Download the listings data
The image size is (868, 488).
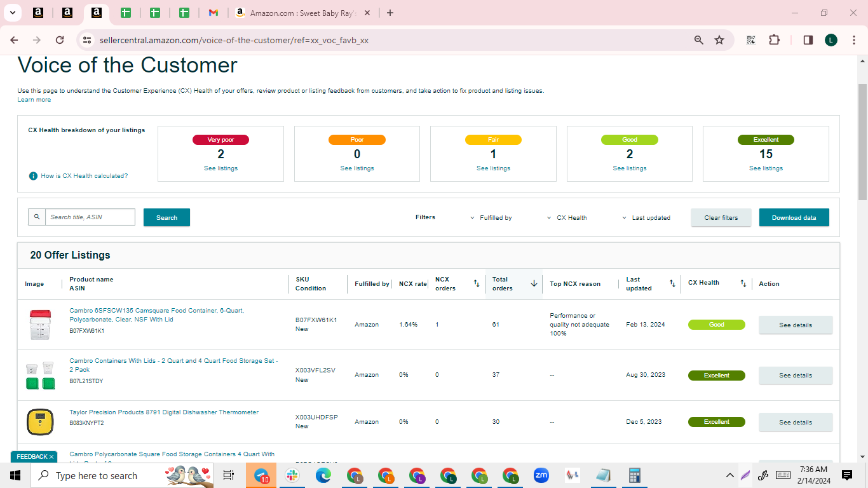794,217
